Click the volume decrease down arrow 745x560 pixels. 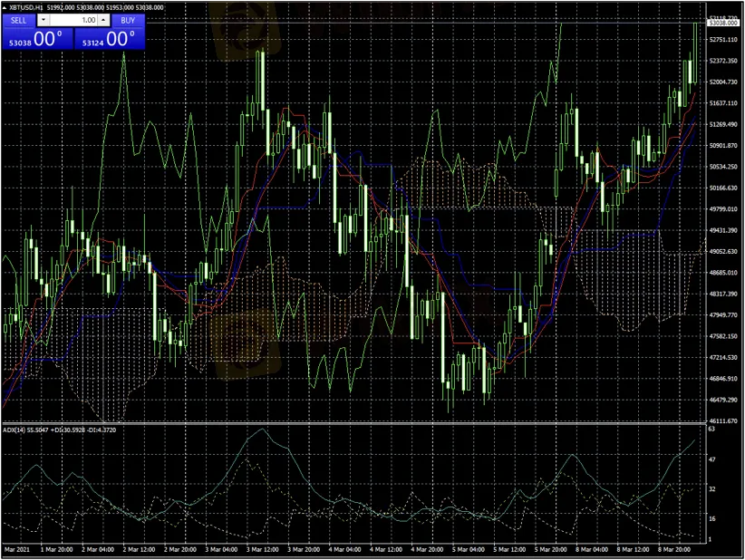43,20
